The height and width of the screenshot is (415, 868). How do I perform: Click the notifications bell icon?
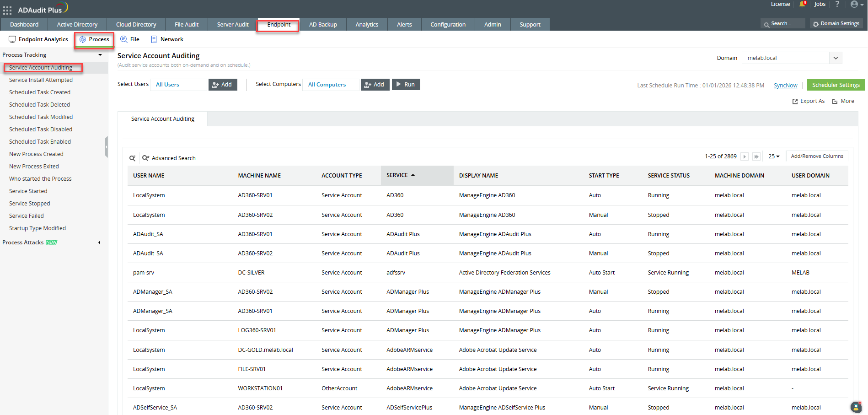pyautogui.click(x=802, y=4)
